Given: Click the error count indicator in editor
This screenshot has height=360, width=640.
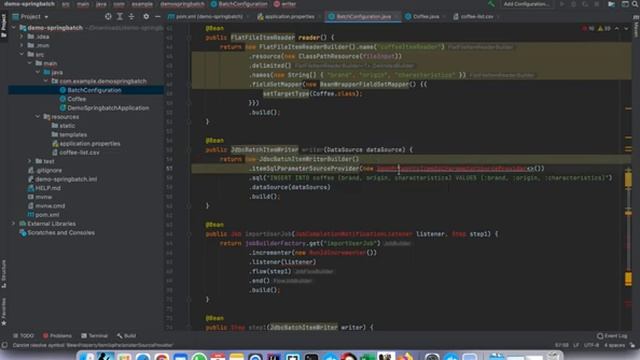Looking at the screenshot, I should 588,29.
